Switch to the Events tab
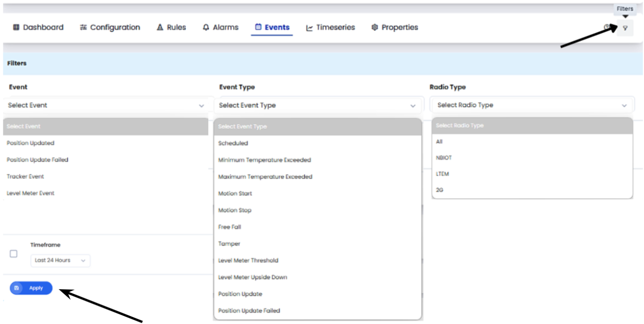The width and height of the screenshot is (644, 324). coord(272,27)
